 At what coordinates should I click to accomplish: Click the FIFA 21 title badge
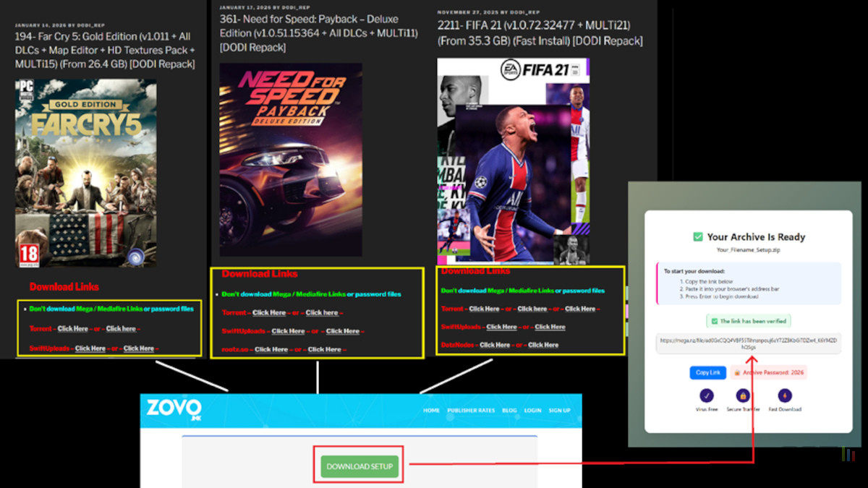coord(546,68)
